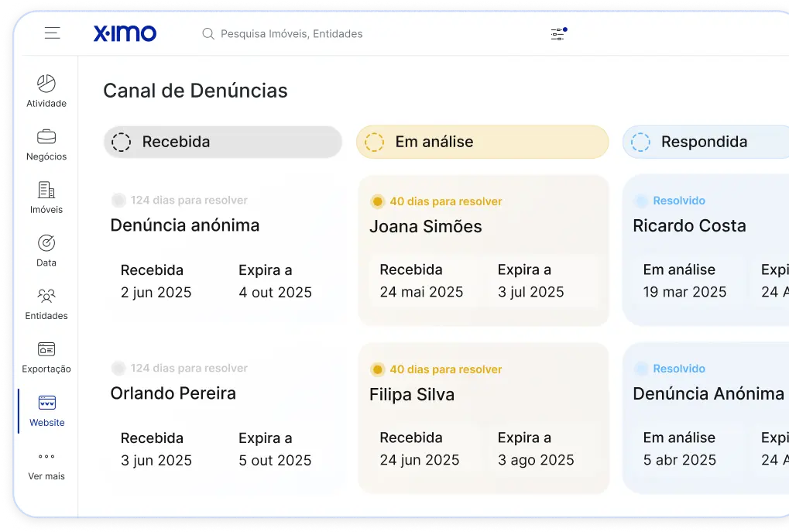
Task: Click the yellow status dot on Filipa Silva's card
Action: coord(378,369)
